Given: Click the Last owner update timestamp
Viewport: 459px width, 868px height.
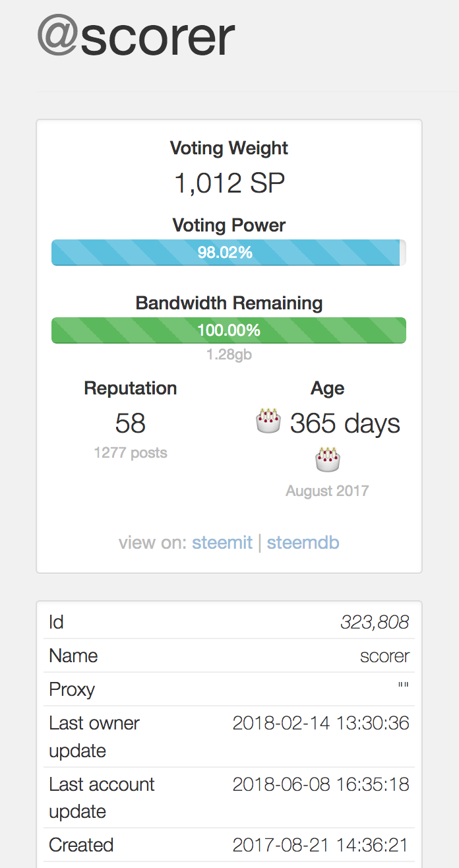Looking at the screenshot, I should point(321,723).
